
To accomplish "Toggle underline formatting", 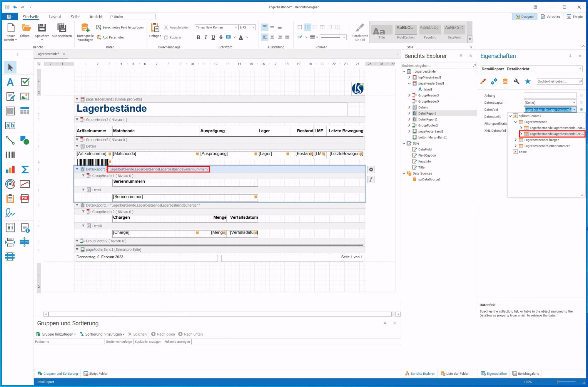I will click(213, 37).
